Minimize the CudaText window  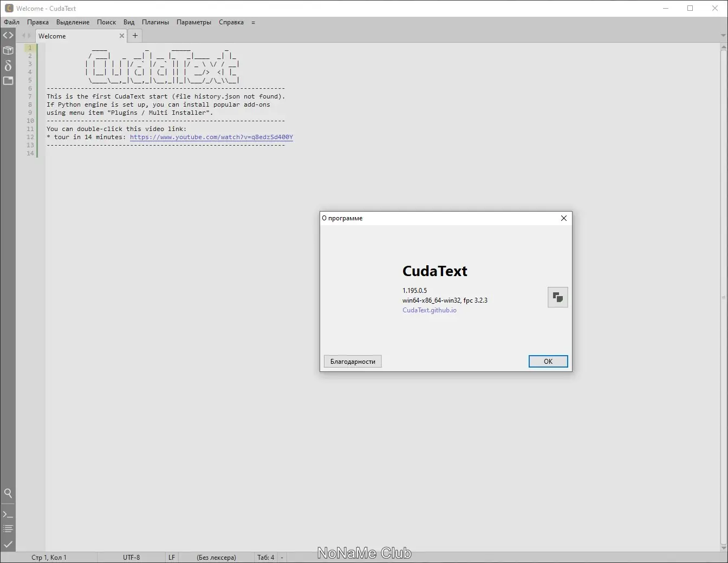[666, 8]
